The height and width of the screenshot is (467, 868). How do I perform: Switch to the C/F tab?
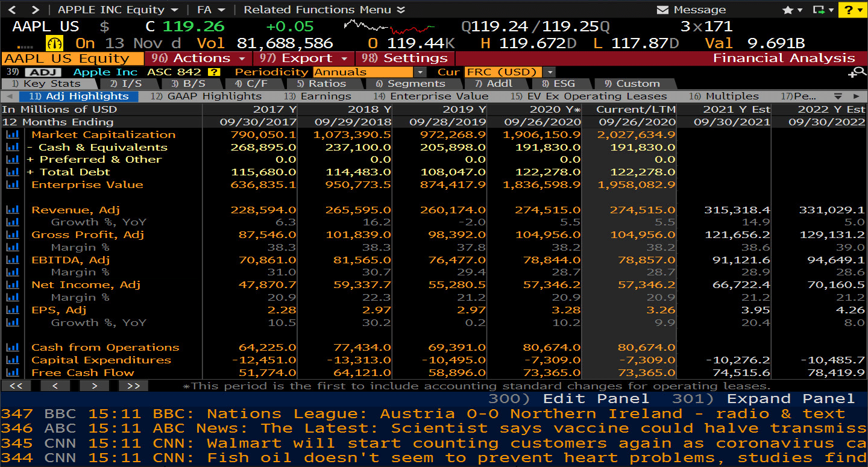click(251, 84)
